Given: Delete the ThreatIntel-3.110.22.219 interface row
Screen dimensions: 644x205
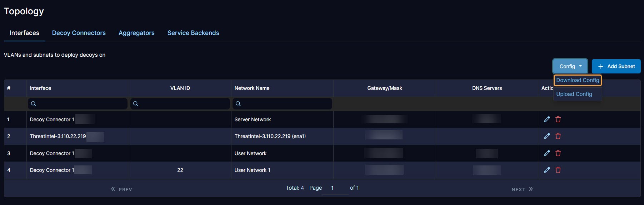Looking at the screenshot, I should [x=558, y=136].
